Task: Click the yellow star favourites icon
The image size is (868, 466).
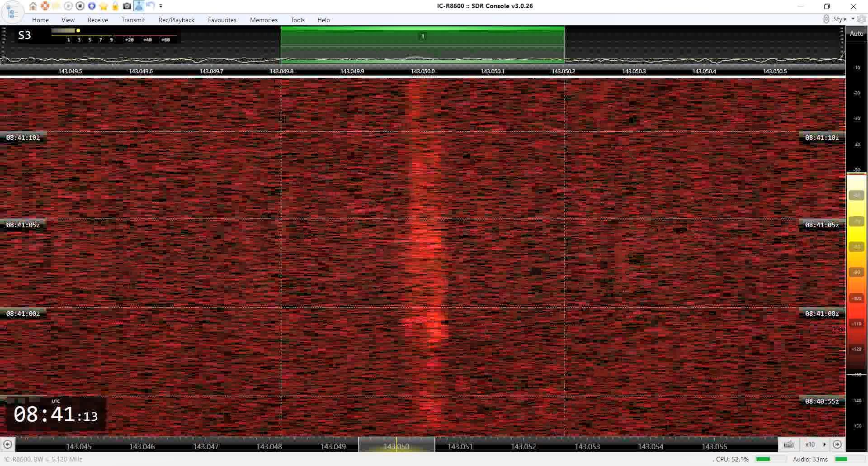Action: [104, 6]
